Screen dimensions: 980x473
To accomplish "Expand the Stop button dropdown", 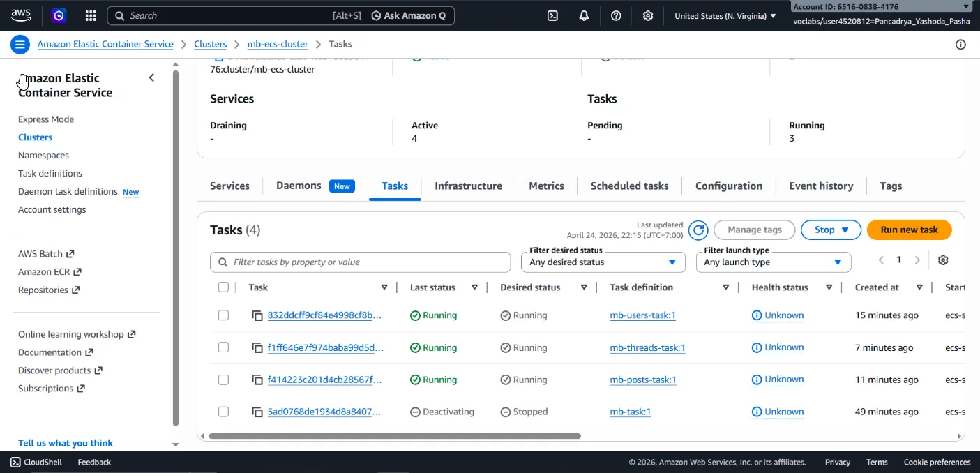I will pyautogui.click(x=829, y=230).
